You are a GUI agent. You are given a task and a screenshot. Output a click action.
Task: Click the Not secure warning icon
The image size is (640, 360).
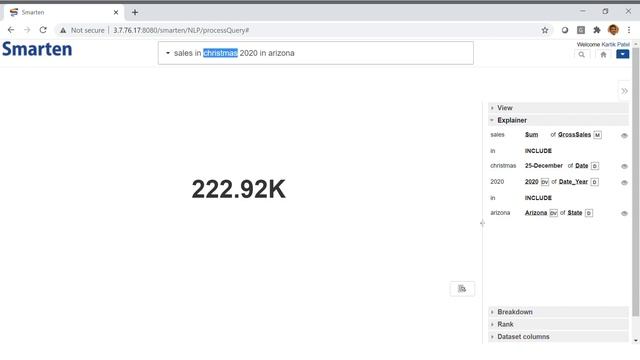[x=63, y=30]
